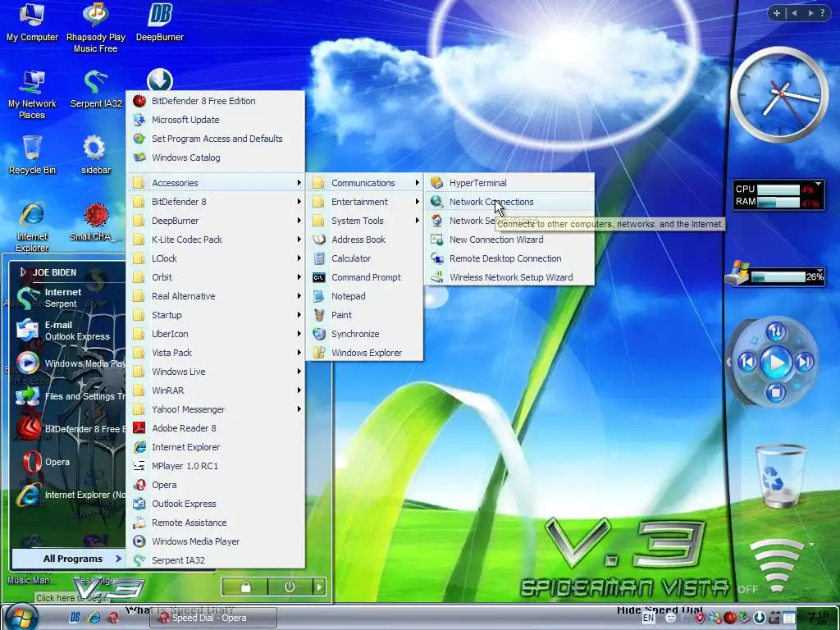Screen dimensions: 840x630
Task: Open the Recycle Bin desktop icon
Action: [32, 155]
